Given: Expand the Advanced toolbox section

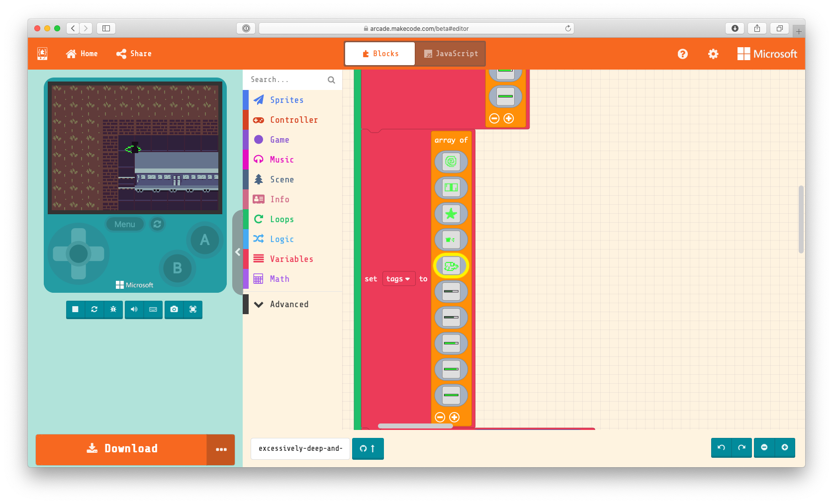Looking at the screenshot, I should point(292,304).
